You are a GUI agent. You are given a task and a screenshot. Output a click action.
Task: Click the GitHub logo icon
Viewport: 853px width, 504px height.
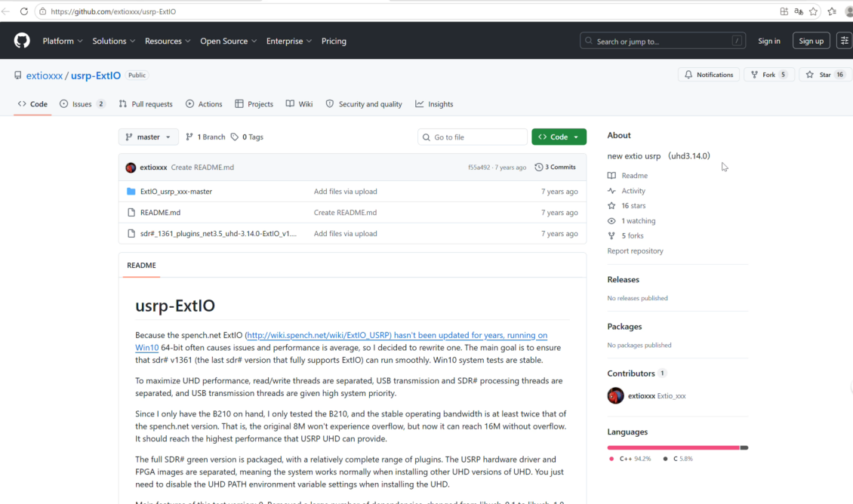(x=22, y=41)
